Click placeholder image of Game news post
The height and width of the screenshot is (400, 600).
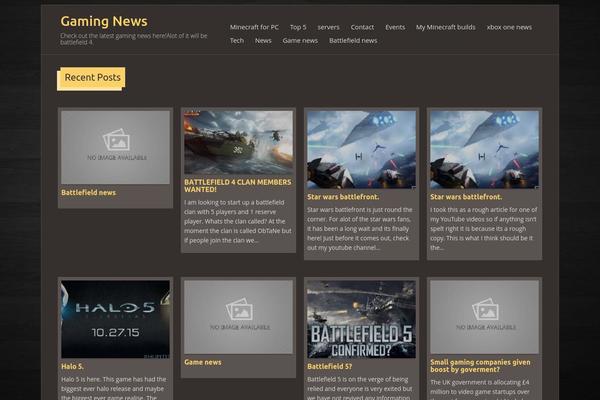tap(238, 317)
